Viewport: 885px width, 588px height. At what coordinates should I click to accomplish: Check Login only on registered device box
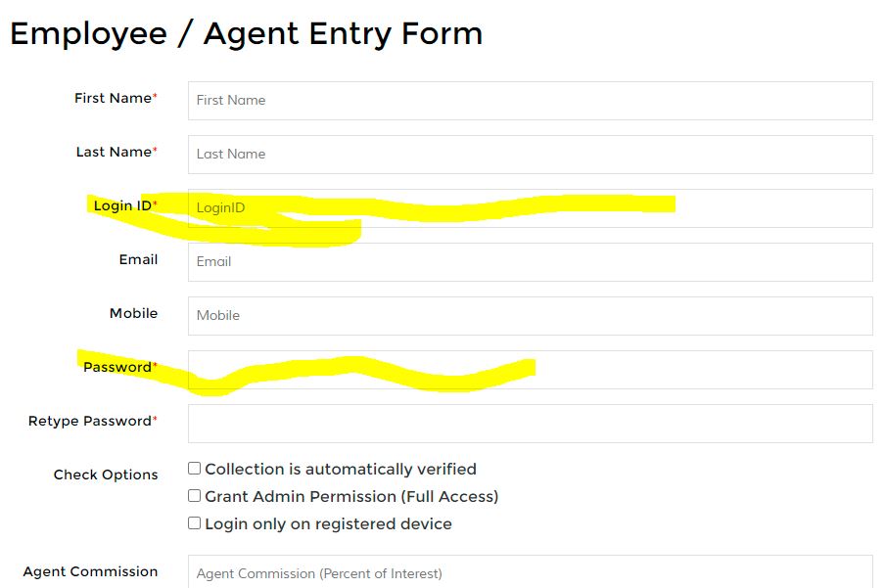194,523
